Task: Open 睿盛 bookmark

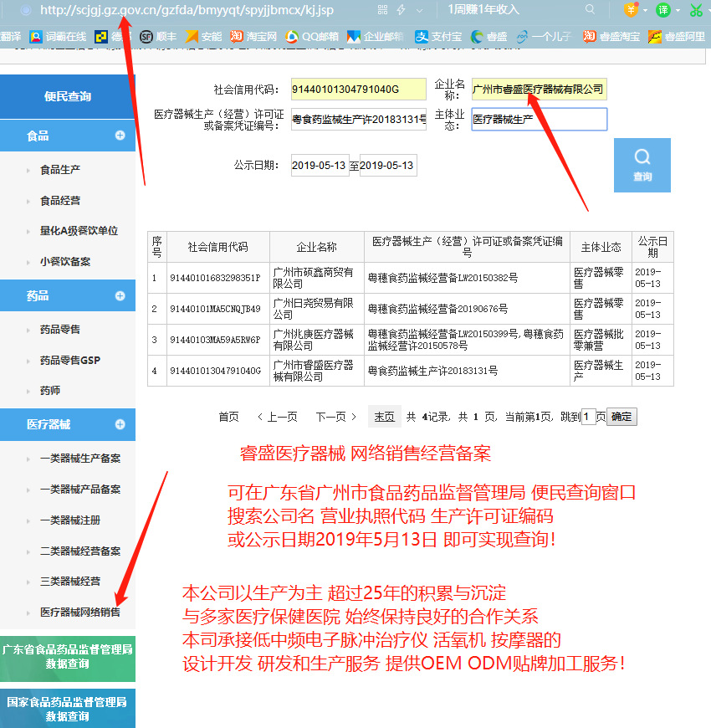Action: click(x=488, y=36)
